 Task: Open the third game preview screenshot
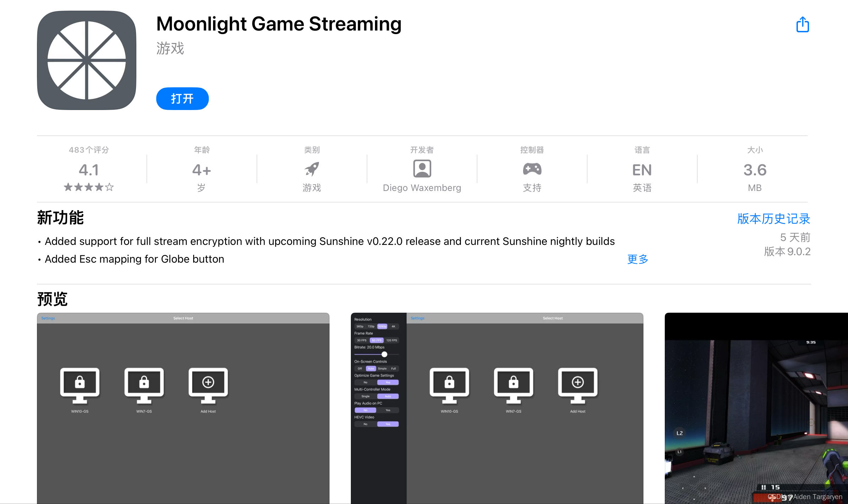pos(756,408)
